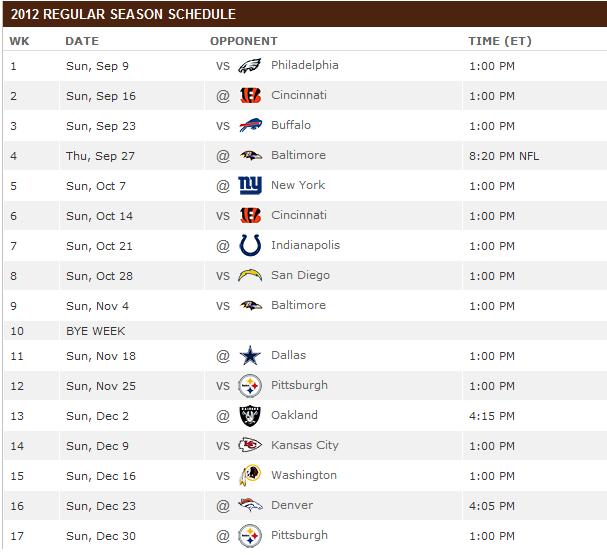Open the week 4 Baltimore opponent link
607x555 pixels.
298,155
